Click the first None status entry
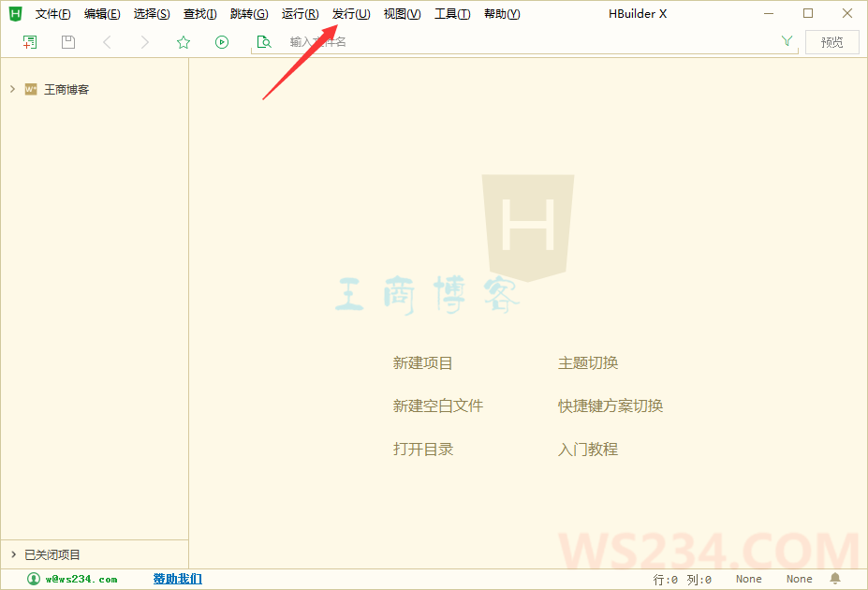 pyautogui.click(x=748, y=579)
